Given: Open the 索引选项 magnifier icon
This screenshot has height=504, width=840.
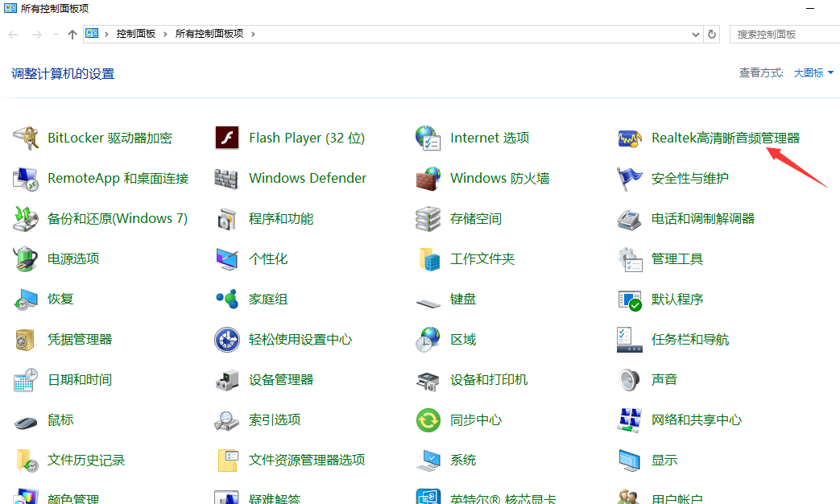Looking at the screenshot, I should tap(226, 420).
